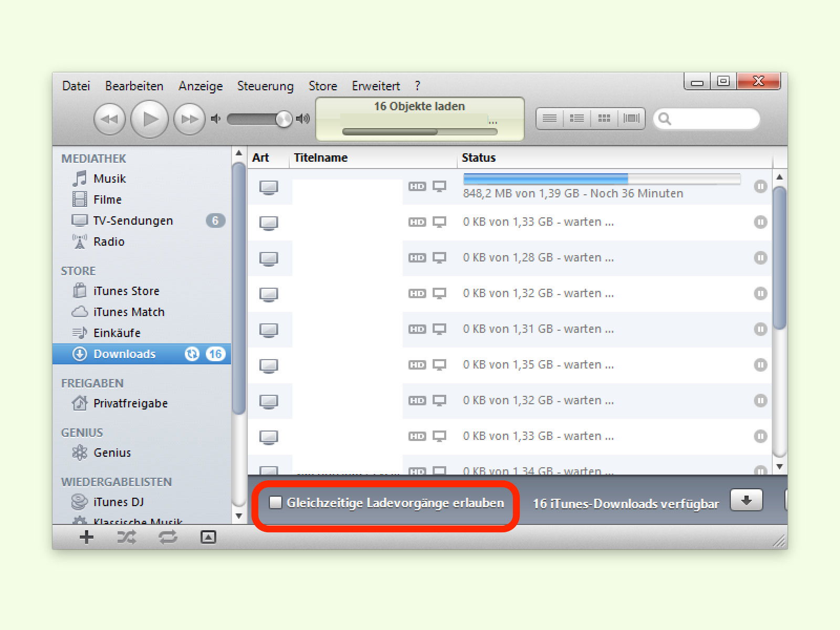Open the Datei menu
Image resolution: width=840 pixels, height=630 pixels.
pyautogui.click(x=76, y=86)
